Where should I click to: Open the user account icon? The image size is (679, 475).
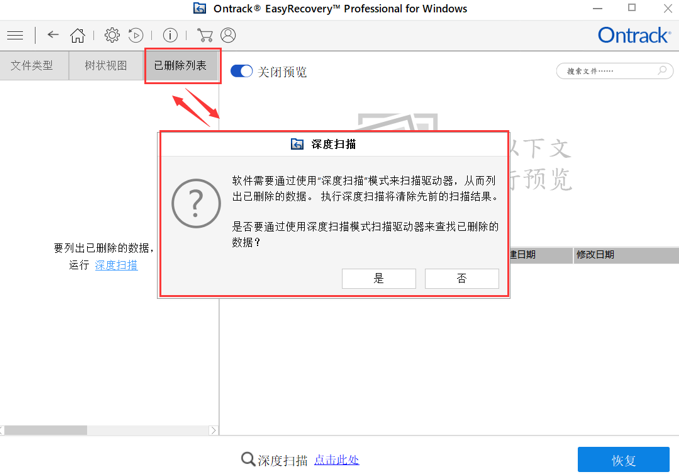click(228, 35)
